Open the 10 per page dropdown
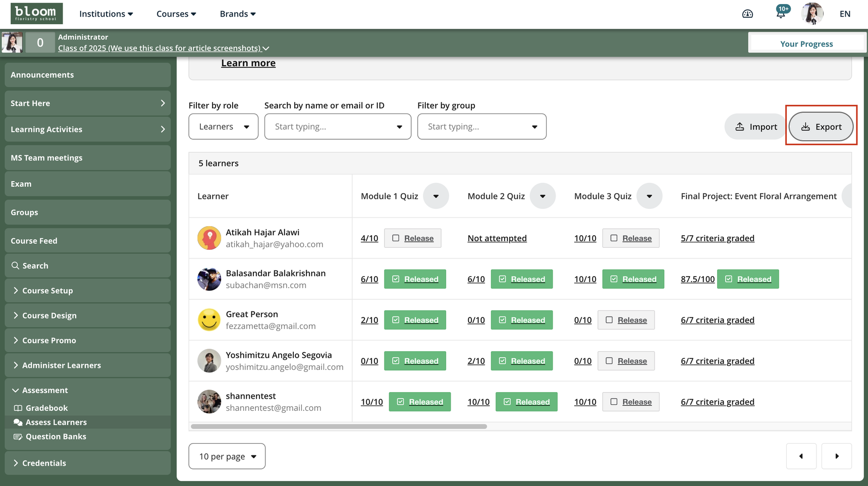Screen dimensions: 868x486 point(227,456)
